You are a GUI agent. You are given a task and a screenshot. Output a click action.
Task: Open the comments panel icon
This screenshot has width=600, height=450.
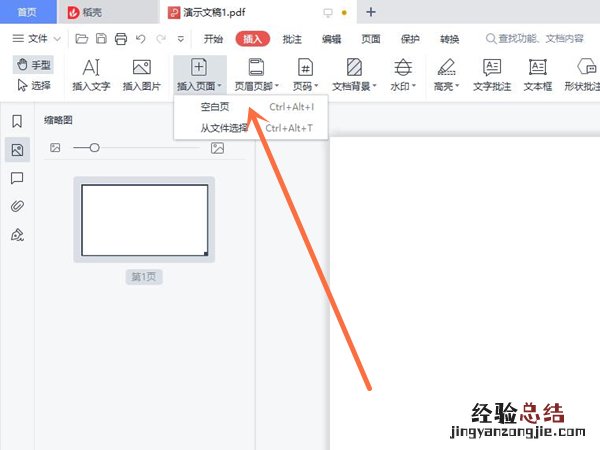click(x=17, y=178)
